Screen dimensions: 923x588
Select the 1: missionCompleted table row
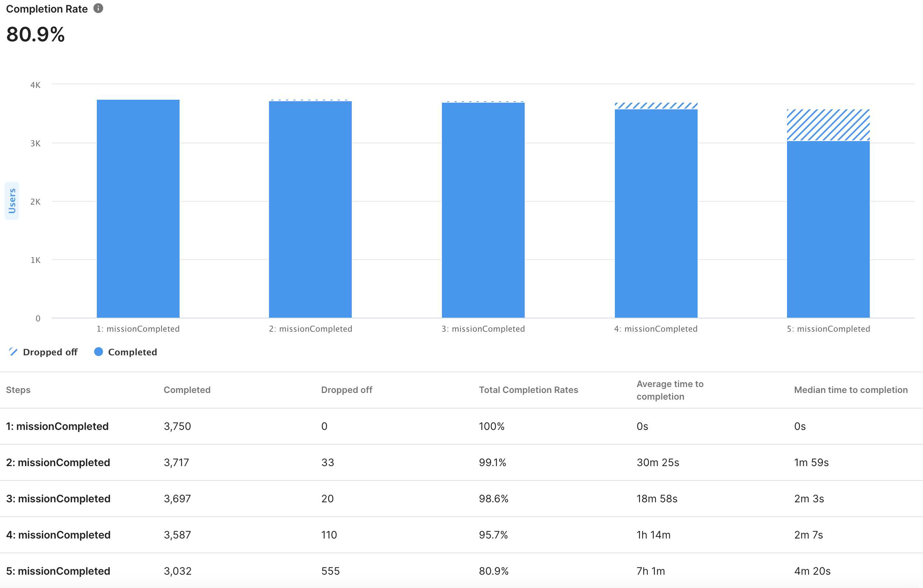point(58,426)
